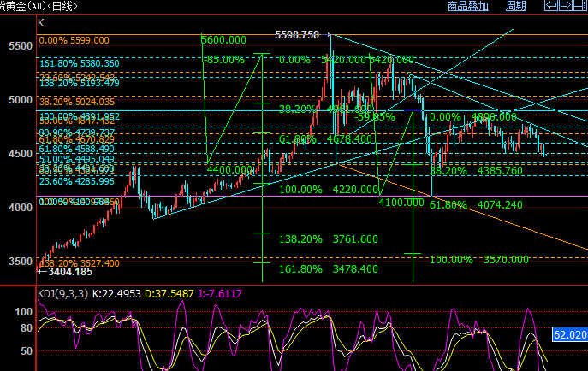Image resolution: width=588 pixels, height=371 pixels.
Task: Click the D:37.5487 value
Action: (x=169, y=293)
